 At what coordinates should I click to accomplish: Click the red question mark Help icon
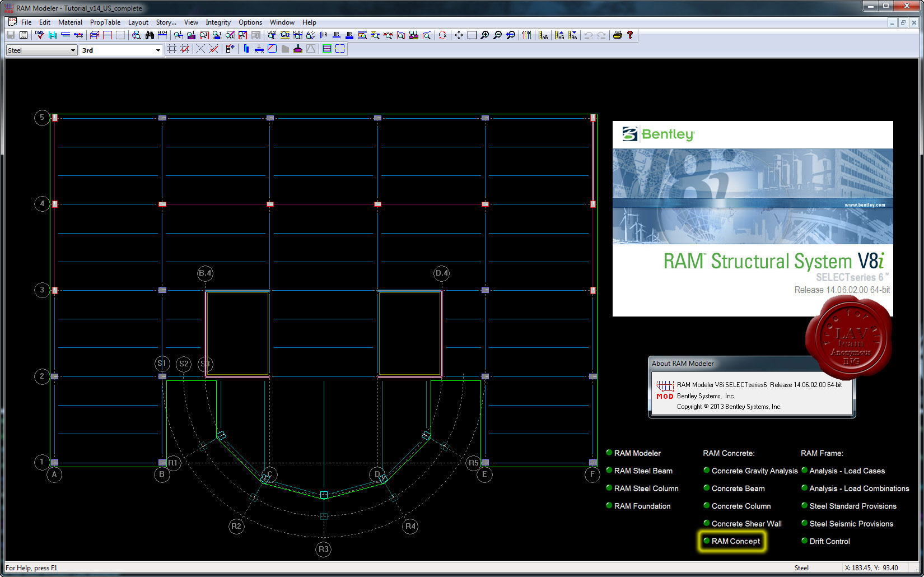pyautogui.click(x=630, y=35)
